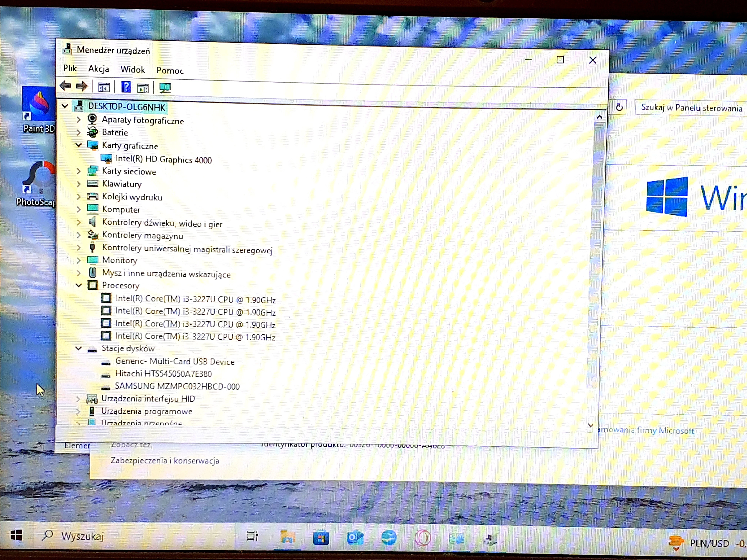Collapse the Procesory category

tap(78, 285)
